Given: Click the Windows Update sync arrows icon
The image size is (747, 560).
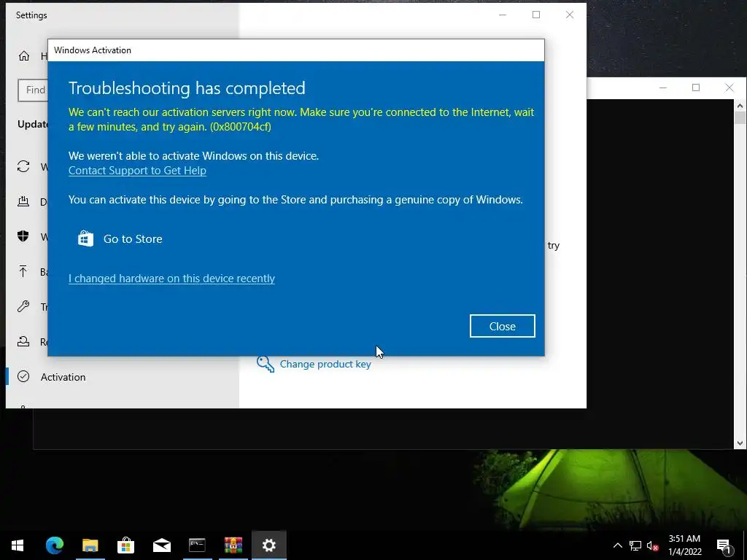Looking at the screenshot, I should click(x=23, y=166).
